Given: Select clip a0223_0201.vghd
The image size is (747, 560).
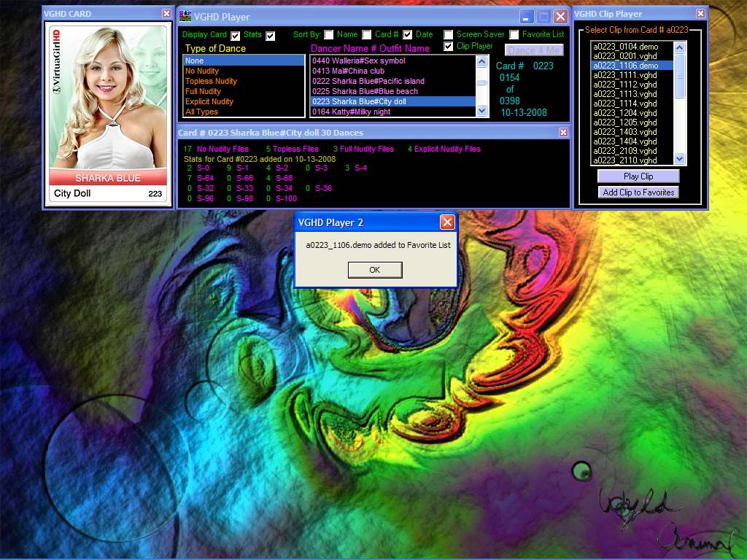Looking at the screenshot, I should tap(632, 56).
